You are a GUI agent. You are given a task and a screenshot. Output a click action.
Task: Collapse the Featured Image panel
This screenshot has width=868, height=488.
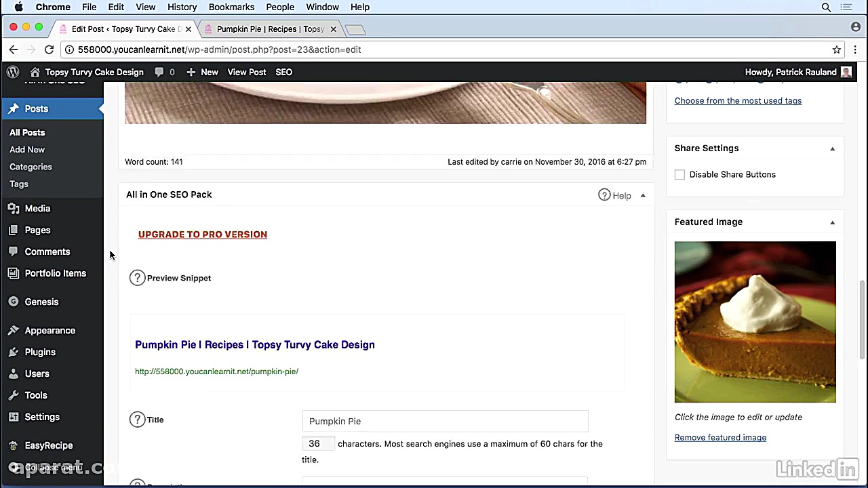(x=832, y=222)
